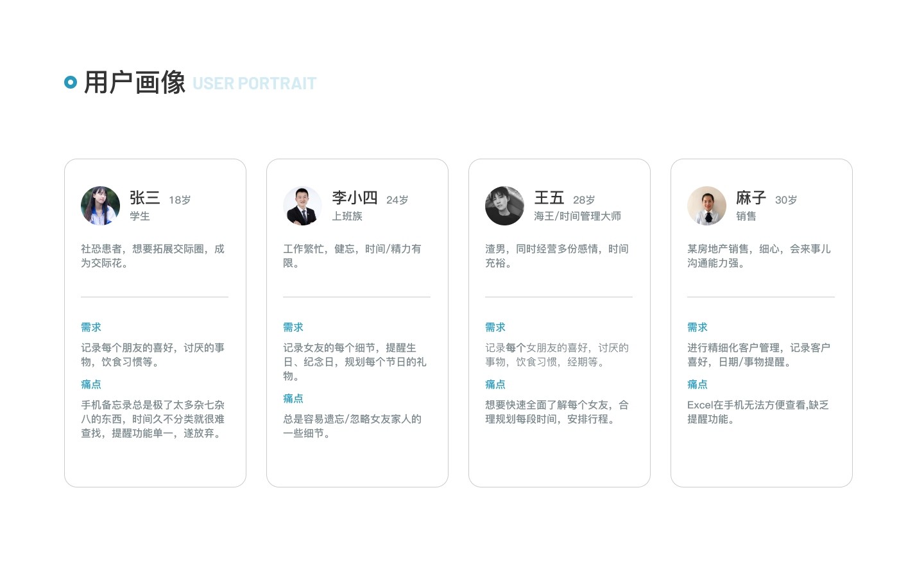Viewport: 924px width, 578px height.
Task: Select 李小四's avatar photo
Action: click(302, 206)
